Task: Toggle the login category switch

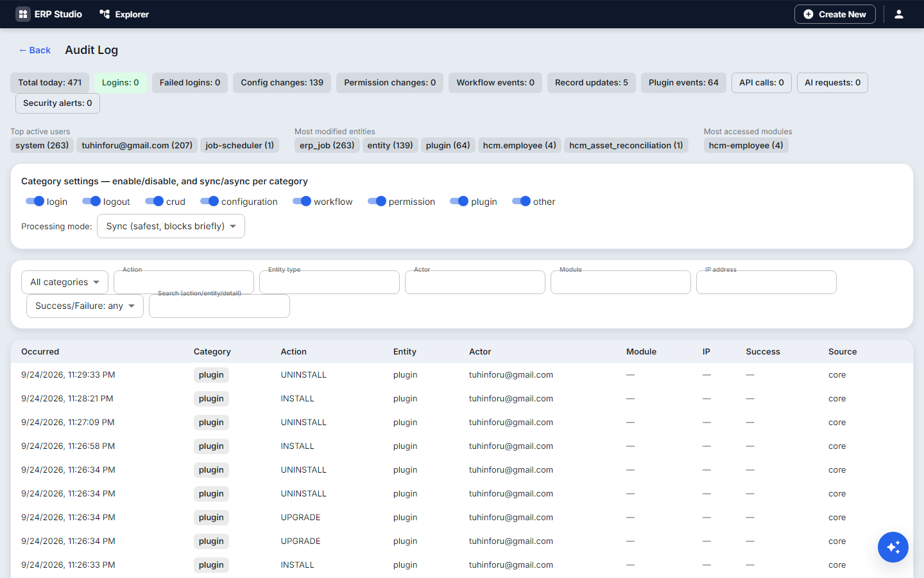Action: click(x=35, y=201)
